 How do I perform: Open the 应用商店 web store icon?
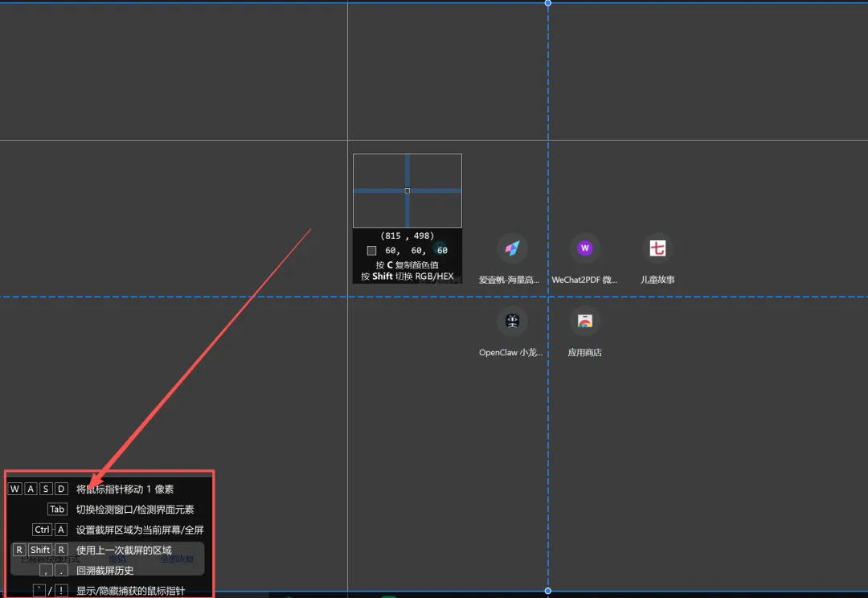[x=584, y=322]
